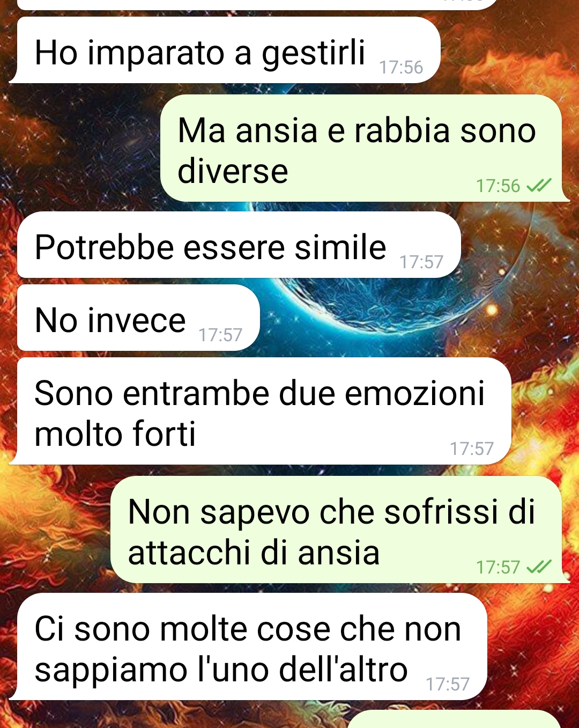Tap the partially visible green bubble at bottom
Image resolution: width=579 pixels, height=728 pixels.
(454, 719)
